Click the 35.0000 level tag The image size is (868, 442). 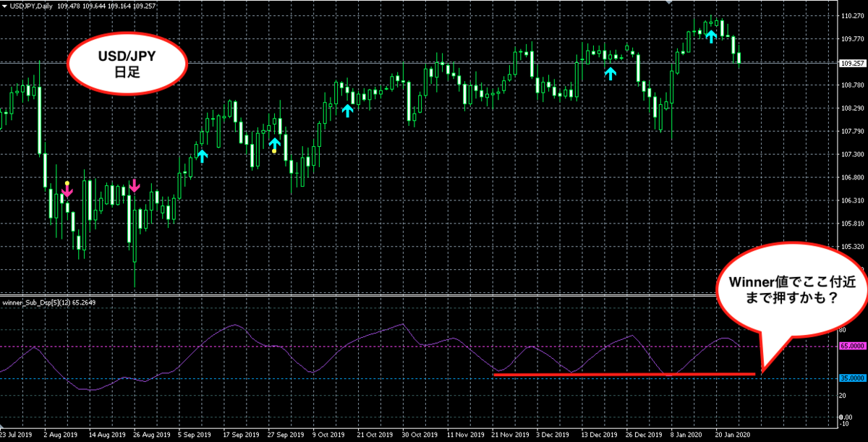click(852, 378)
